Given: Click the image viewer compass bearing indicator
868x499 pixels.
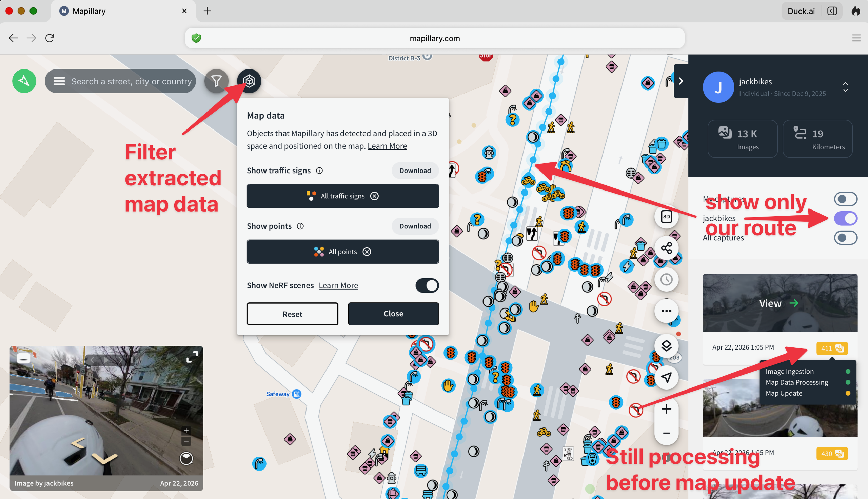Looking at the screenshot, I should (186, 458).
